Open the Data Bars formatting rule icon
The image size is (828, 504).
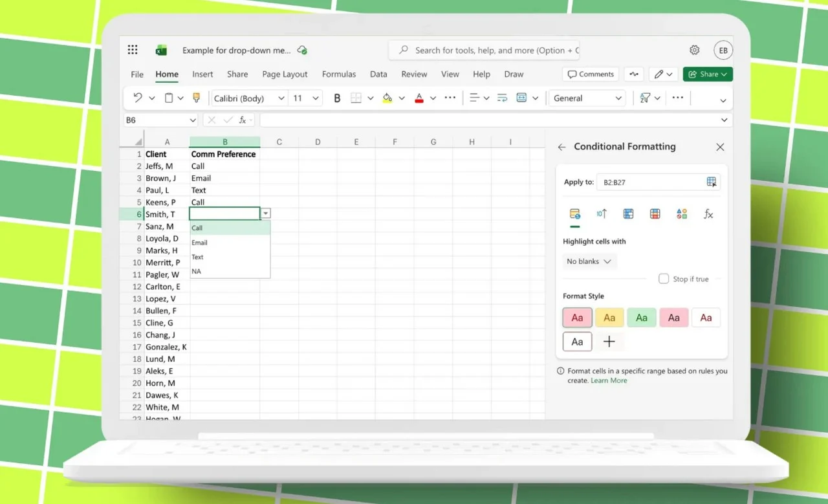(628, 214)
